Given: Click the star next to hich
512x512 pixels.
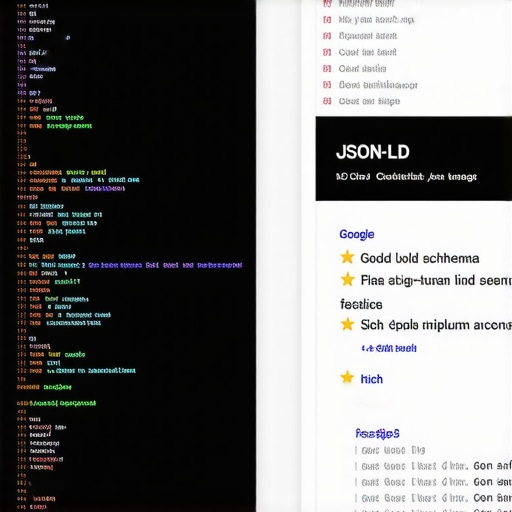Looking at the screenshot, I should click(x=347, y=377).
